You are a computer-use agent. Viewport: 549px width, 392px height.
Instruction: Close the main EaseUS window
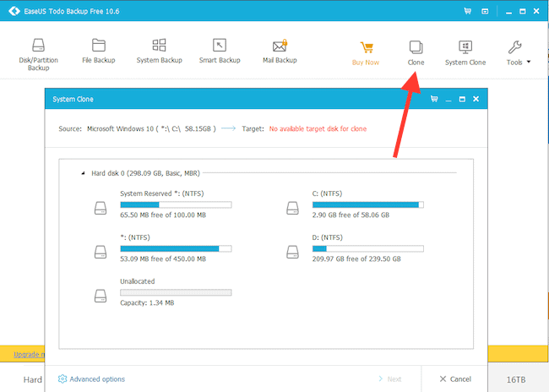[x=536, y=11]
